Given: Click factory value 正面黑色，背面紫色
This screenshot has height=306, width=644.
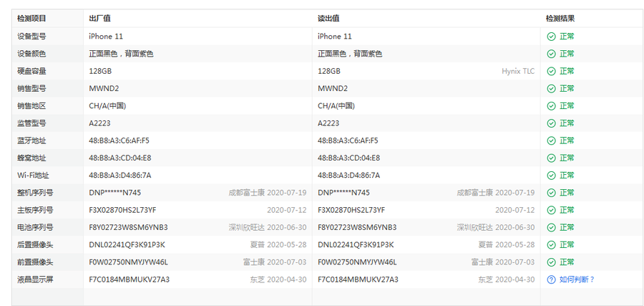Looking at the screenshot, I should 121,54.
